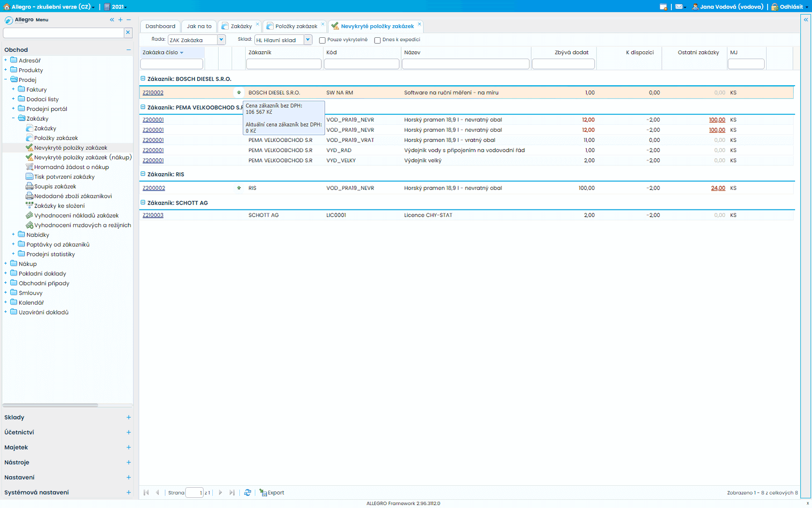Open order link Z210003
This screenshot has width=812, height=508.
tap(153, 215)
